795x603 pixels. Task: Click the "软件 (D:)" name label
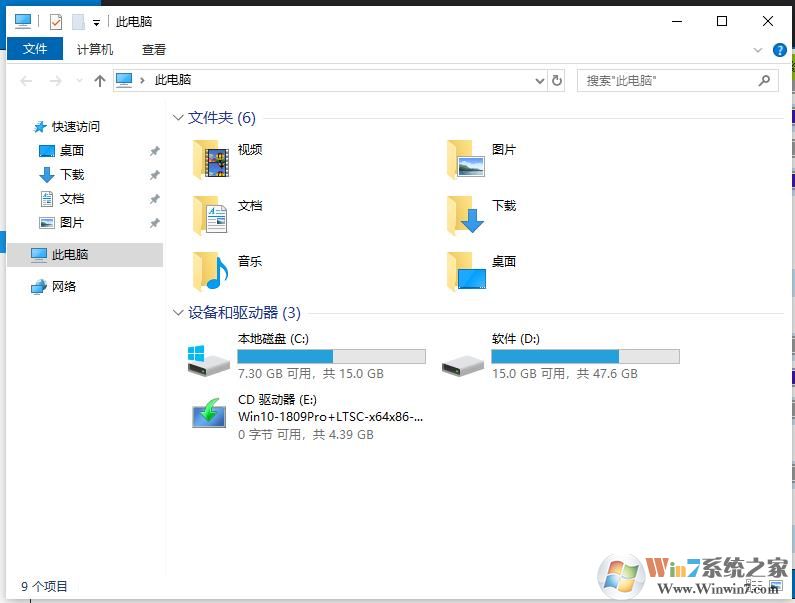pyautogui.click(x=516, y=338)
